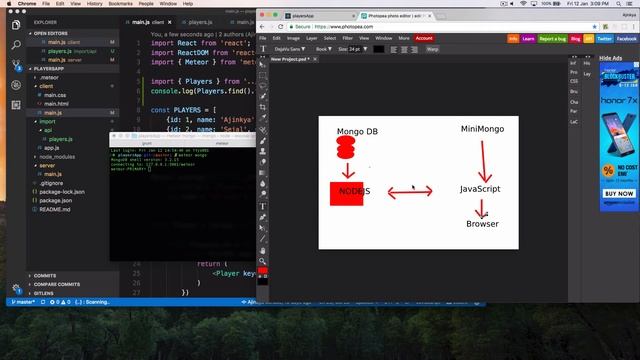
Task: Open the VS Code Manage gear icon
Action: coord(16,289)
